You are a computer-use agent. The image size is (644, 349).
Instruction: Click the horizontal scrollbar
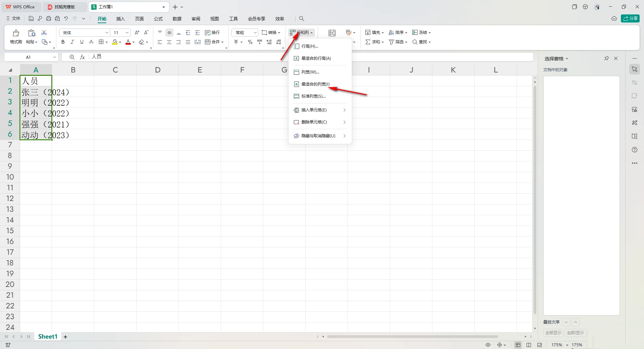(412, 336)
